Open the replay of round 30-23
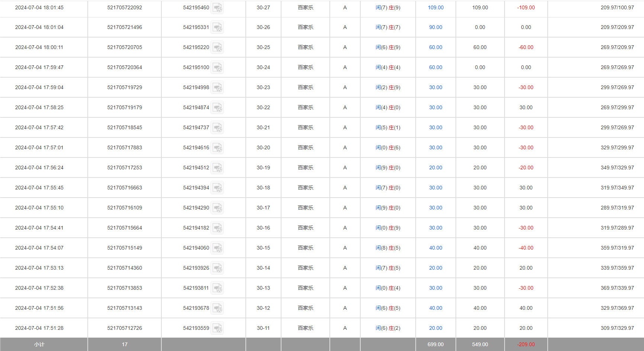 [x=218, y=88]
